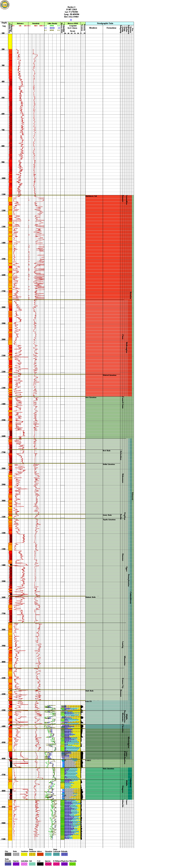The height and width of the screenshot is (868, 174).
Task: Click the 'Stratigraphic Units' header
Action: pyautogui.click(x=105, y=24)
